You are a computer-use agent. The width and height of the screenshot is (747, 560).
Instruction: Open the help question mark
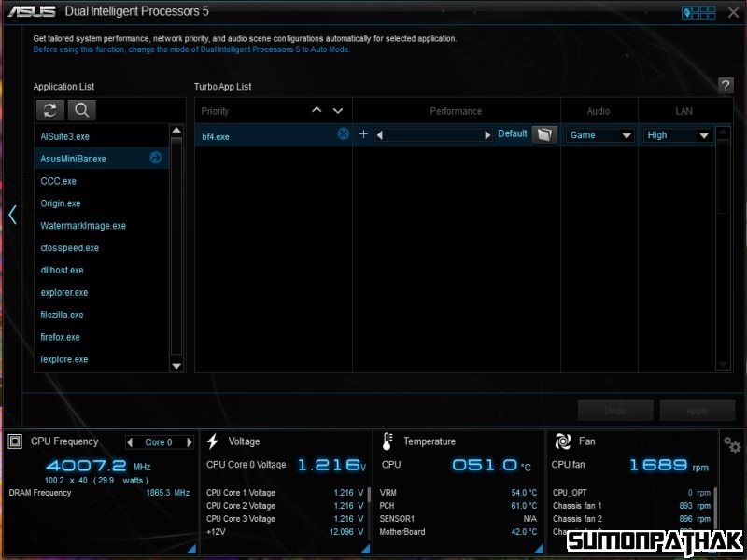(x=726, y=86)
